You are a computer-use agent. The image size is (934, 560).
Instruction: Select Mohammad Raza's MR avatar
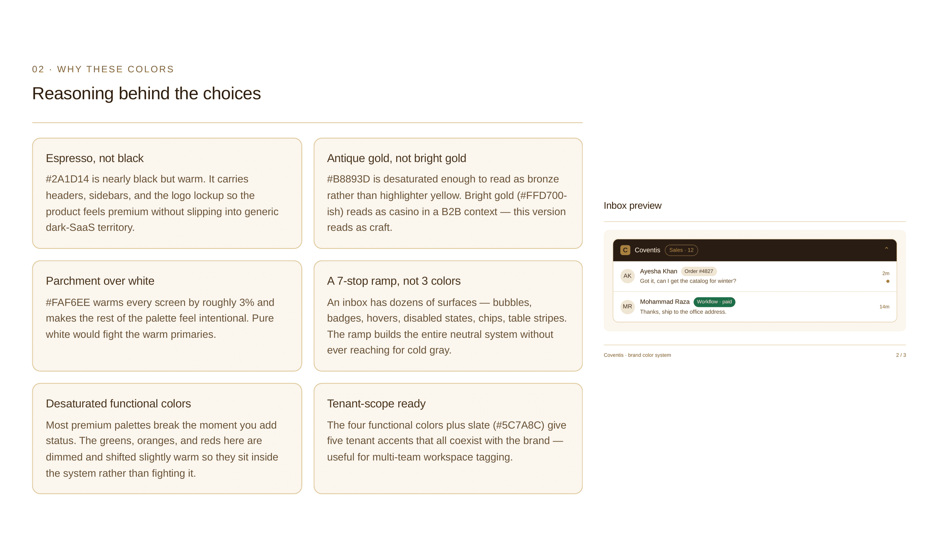coord(627,306)
